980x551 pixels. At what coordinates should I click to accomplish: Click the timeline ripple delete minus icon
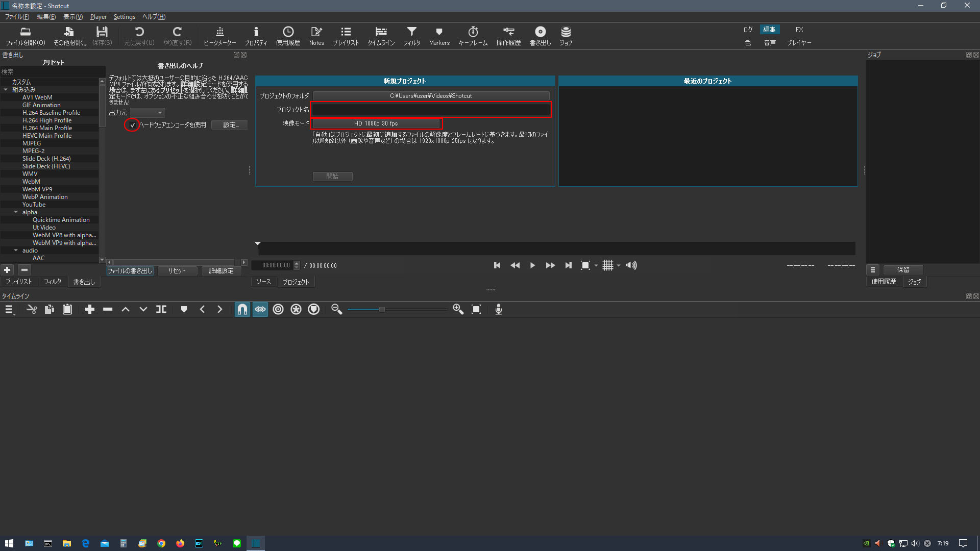(x=108, y=309)
